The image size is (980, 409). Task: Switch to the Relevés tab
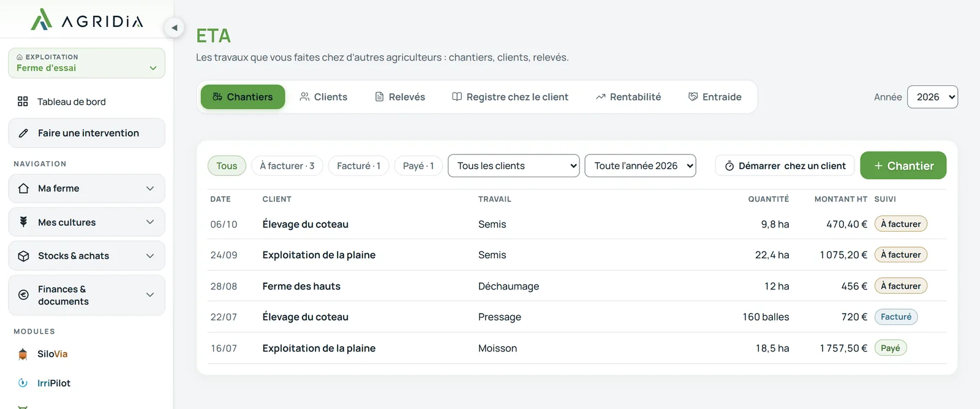click(400, 97)
